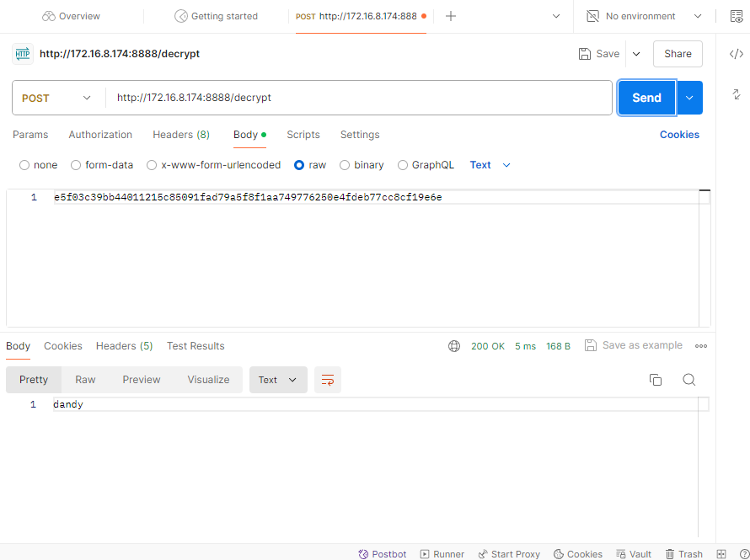Image resolution: width=750 pixels, height=560 pixels.
Task: Switch to the Getting started tab
Action: click(x=216, y=16)
